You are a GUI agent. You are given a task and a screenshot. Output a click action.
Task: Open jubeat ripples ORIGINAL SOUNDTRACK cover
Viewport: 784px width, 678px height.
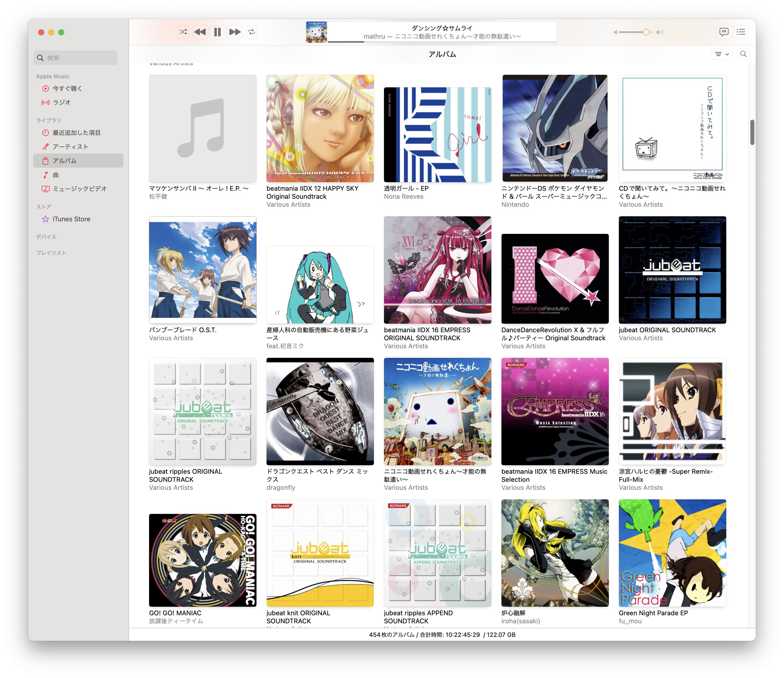coord(202,411)
